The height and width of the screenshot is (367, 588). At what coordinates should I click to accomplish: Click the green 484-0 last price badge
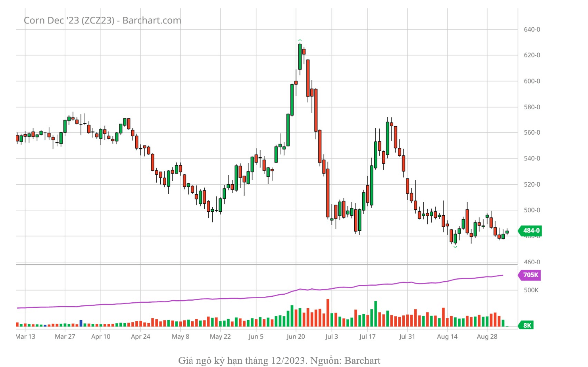click(530, 230)
